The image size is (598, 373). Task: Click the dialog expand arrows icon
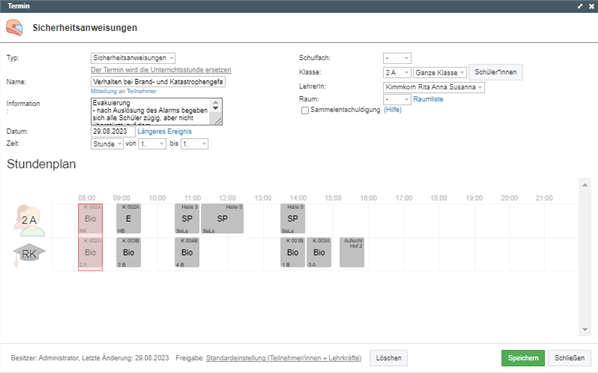point(580,6)
